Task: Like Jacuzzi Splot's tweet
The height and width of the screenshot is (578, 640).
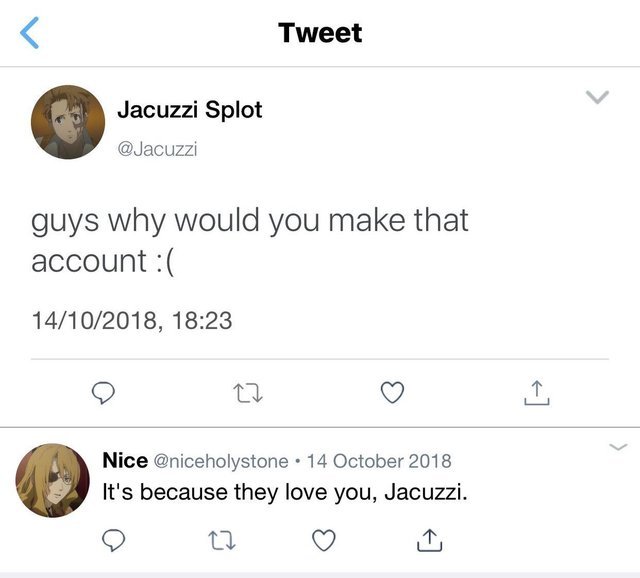Action: coord(393,394)
